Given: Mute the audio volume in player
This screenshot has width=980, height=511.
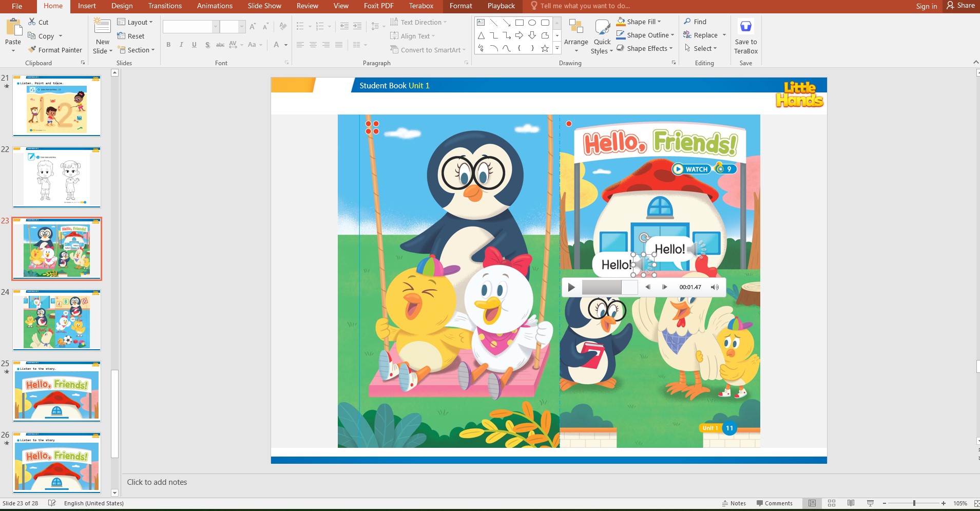Looking at the screenshot, I should click(x=715, y=287).
